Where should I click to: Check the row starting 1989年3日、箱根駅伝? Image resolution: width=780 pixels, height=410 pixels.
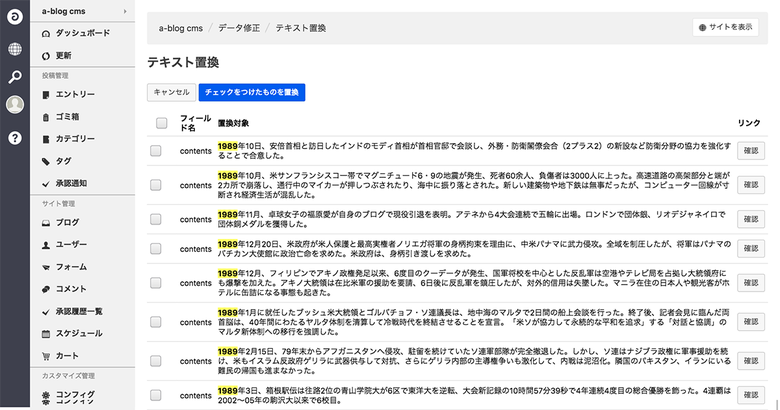tap(156, 395)
